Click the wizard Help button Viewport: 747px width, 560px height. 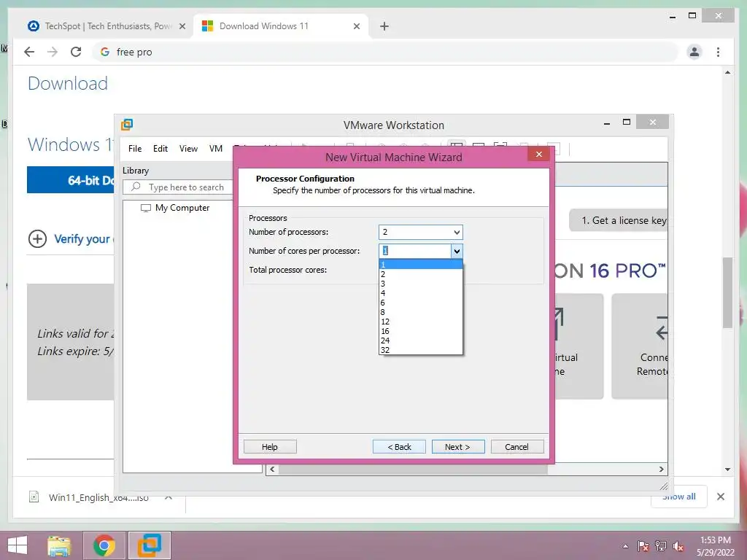click(x=270, y=447)
